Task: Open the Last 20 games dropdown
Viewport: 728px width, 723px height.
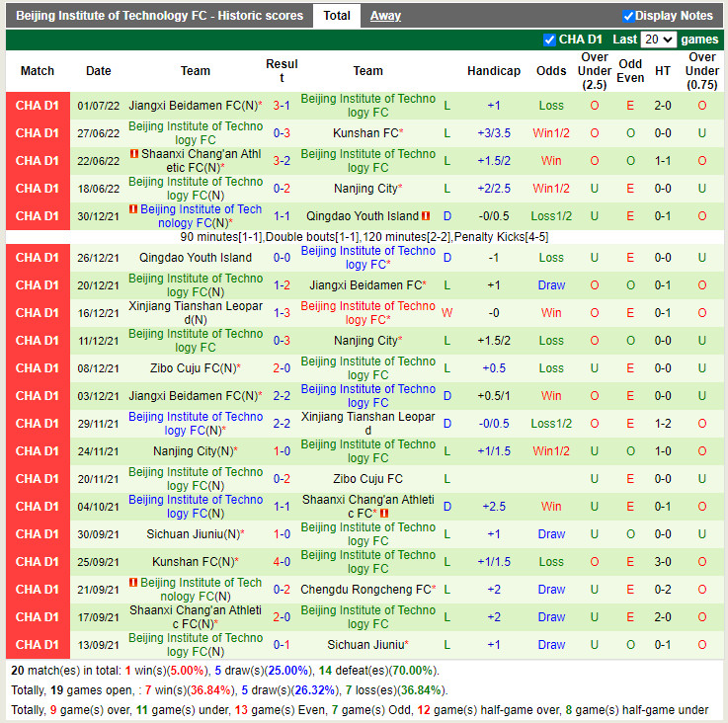Action: coord(658,40)
